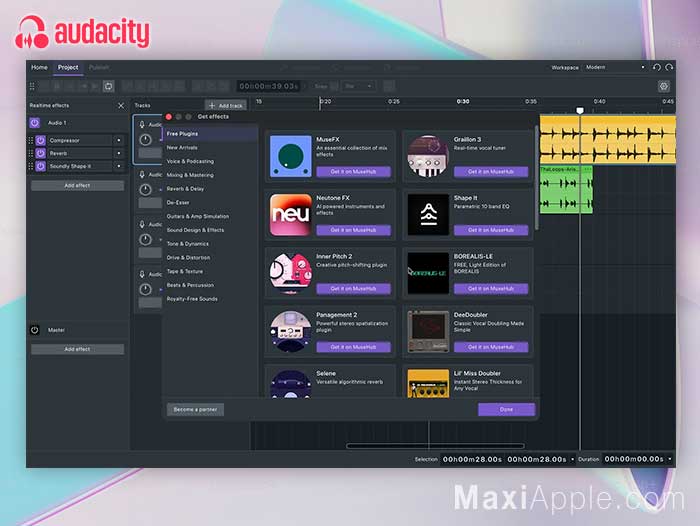The width and height of the screenshot is (700, 526).
Task: Open the Duration time format dropdown
Action: pos(670,459)
